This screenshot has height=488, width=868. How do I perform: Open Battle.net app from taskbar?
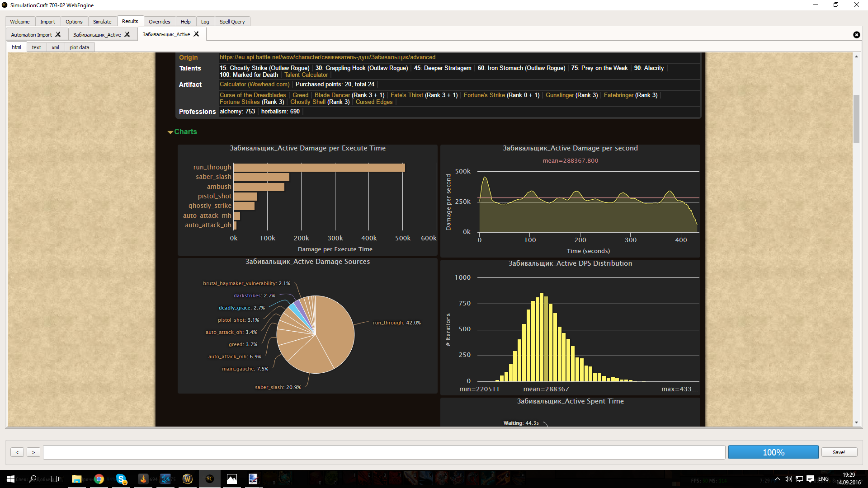click(165, 479)
